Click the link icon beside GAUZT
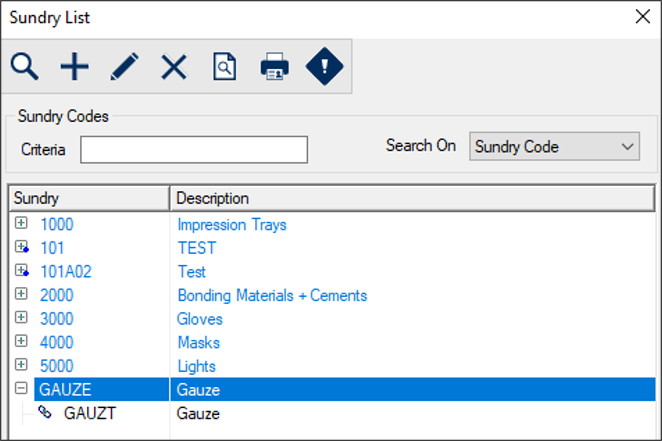The image size is (662, 441). point(45,412)
